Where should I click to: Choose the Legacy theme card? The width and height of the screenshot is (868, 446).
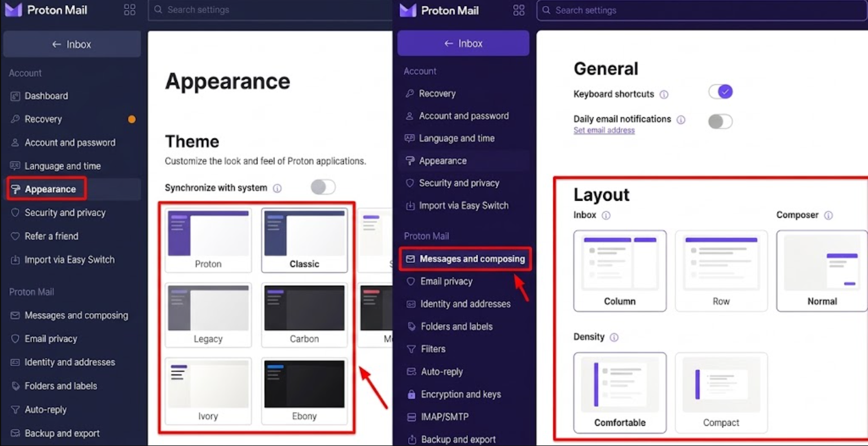[208, 315]
